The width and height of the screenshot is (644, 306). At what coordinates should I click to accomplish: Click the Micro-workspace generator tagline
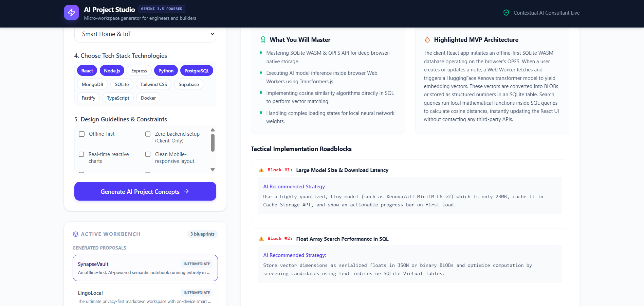tap(140, 18)
